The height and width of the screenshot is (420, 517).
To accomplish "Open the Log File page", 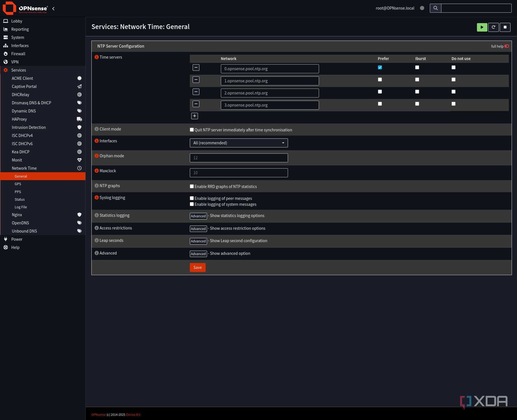I will click(43, 207).
